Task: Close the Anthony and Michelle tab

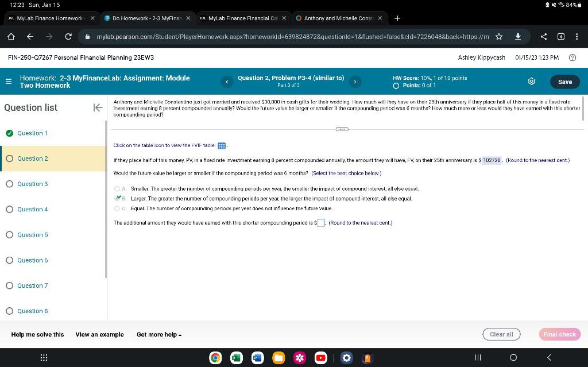Action: (380, 18)
